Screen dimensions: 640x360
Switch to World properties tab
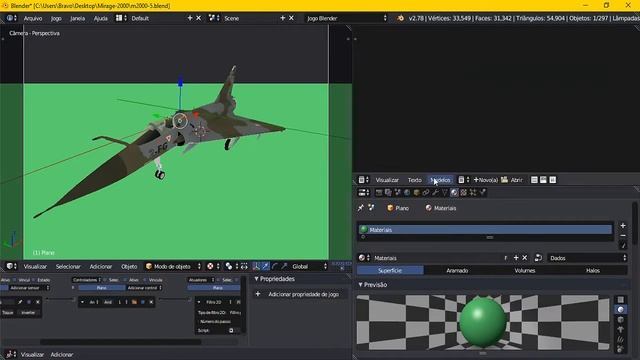click(x=407, y=192)
